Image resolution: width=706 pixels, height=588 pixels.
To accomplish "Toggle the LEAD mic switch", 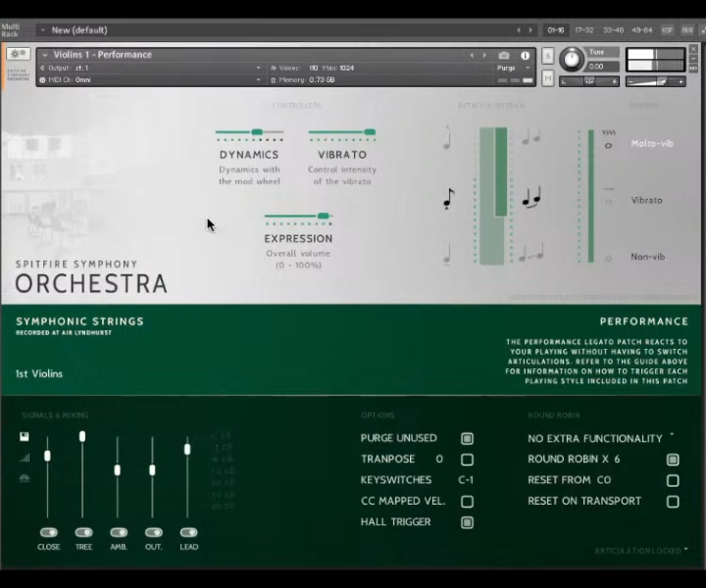I will tap(188, 532).
